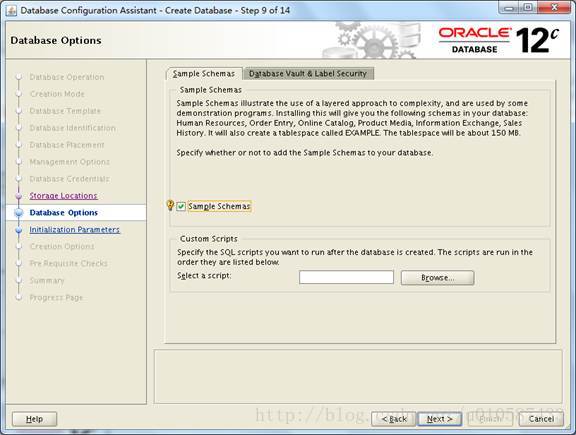Click the Management Options step

click(x=69, y=162)
